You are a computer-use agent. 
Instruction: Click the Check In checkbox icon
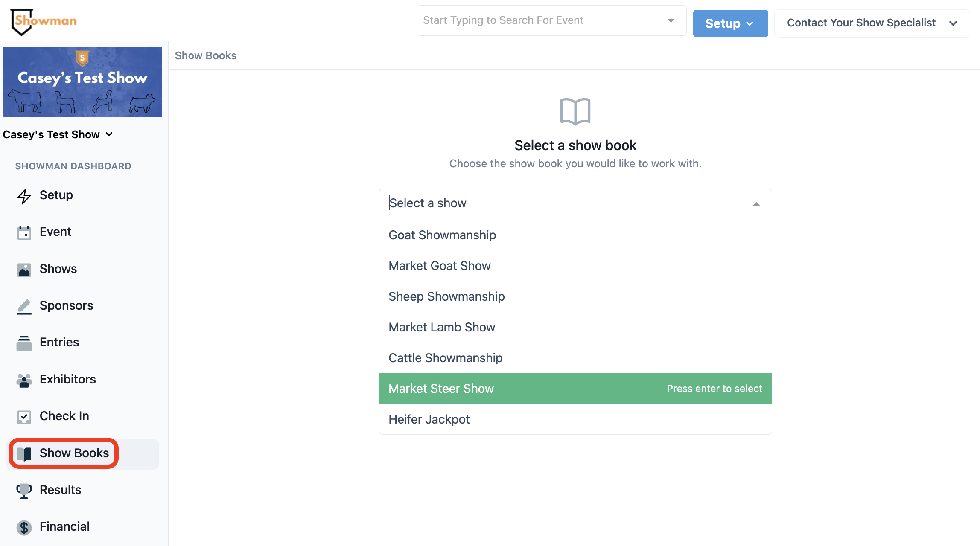coord(24,417)
